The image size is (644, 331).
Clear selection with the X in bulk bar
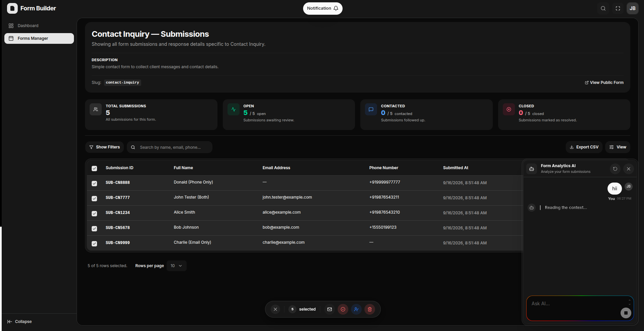(275, 309)
